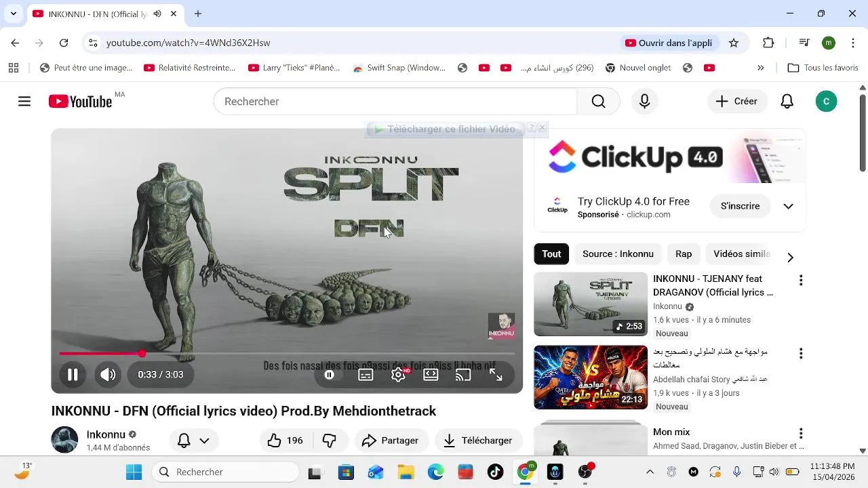
Task: Bookmark this page with the star icon
Action: (x=734, y=43)
